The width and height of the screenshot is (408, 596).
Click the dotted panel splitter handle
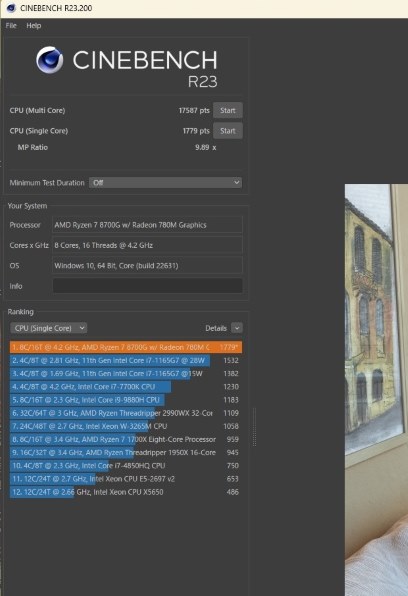point(254,427)
